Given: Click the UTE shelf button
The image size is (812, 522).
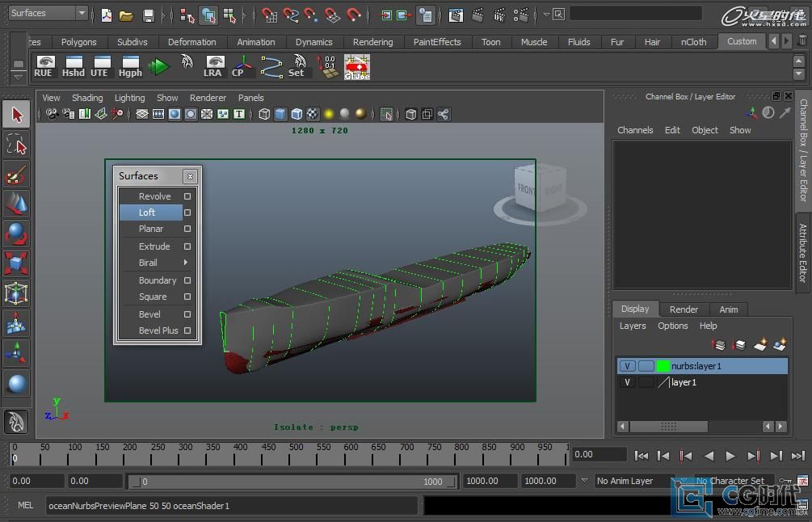Looking at the screenshot, I should click(100, 67).
